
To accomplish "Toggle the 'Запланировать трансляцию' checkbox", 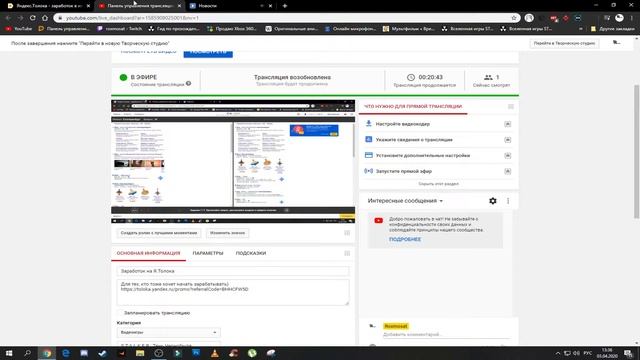I will [x=120, y=313].
